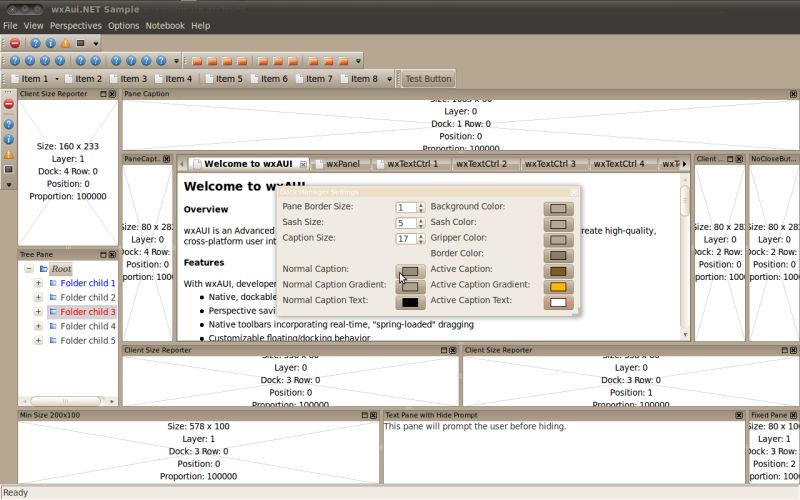Open the Background Color picker

tap(558, 209)
